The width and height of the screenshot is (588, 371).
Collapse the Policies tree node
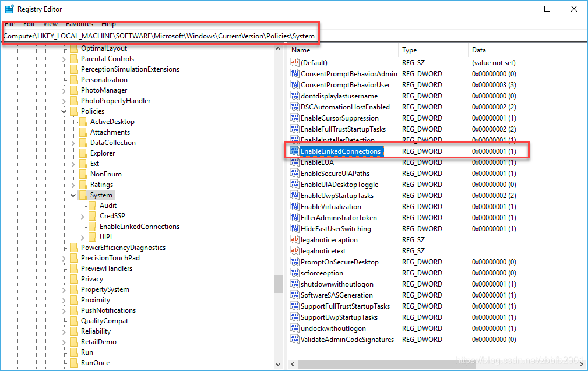tap(64, 111)
